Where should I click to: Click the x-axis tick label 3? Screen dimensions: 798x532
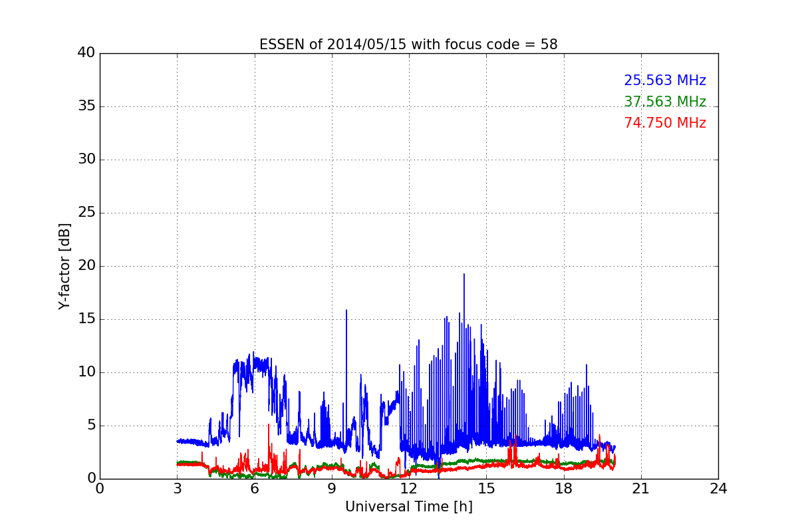point(177,488)
